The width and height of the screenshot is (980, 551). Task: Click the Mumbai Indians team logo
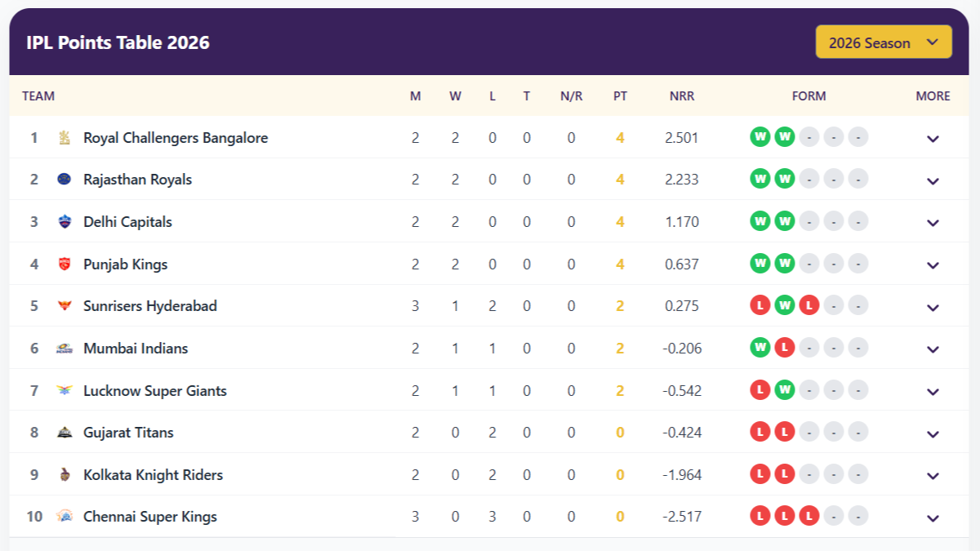pyautogui.click(x=65, y=348)
